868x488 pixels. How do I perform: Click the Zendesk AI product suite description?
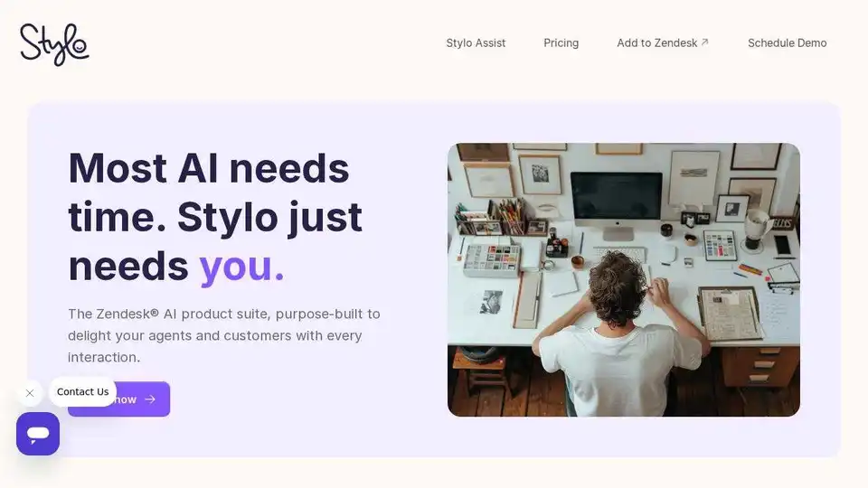coord(224,335)
